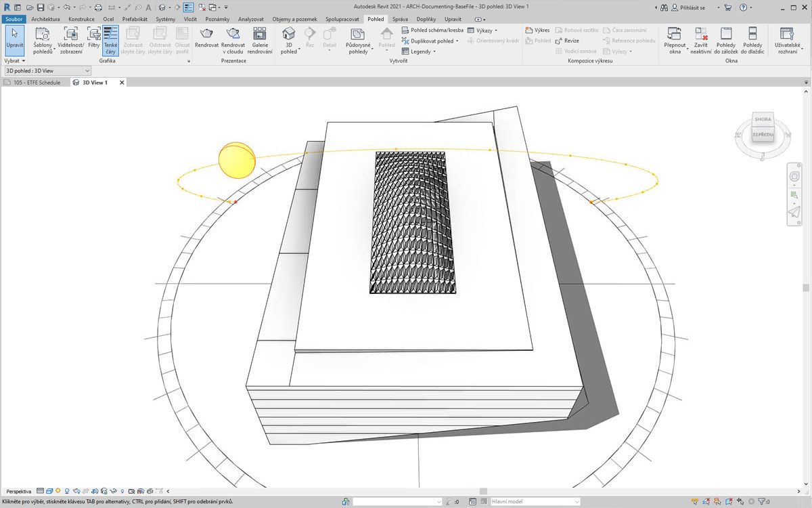Click the Přihlásit se sign in button
812x508 pixels.
coord(688,7)
